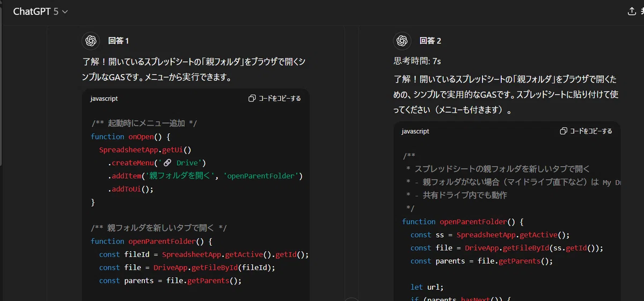Viewport: 644px width, 301px height.
Task: Click the 'const parents = file.getParents();' line in 回答 2
Action: point(481,261)
